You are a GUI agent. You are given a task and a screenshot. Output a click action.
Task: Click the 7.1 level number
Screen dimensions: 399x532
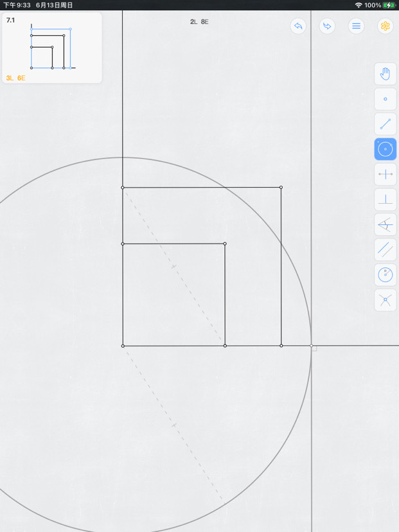[x=10, y=20]
